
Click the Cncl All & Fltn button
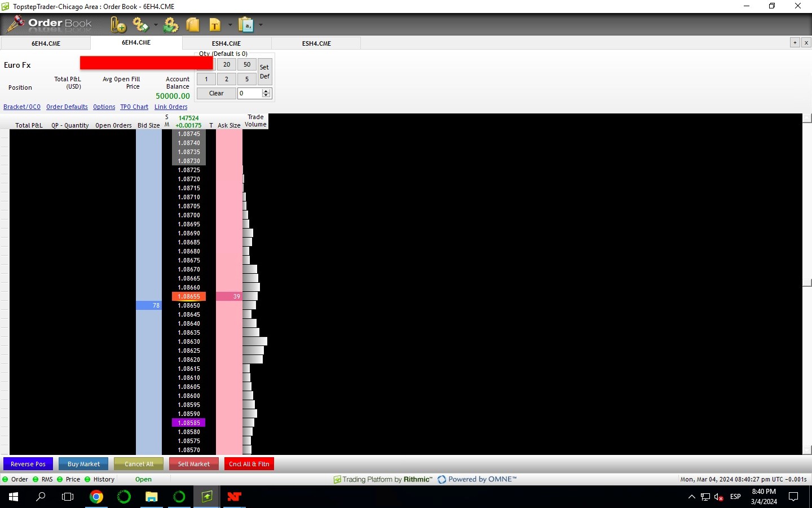coord(249,464)
